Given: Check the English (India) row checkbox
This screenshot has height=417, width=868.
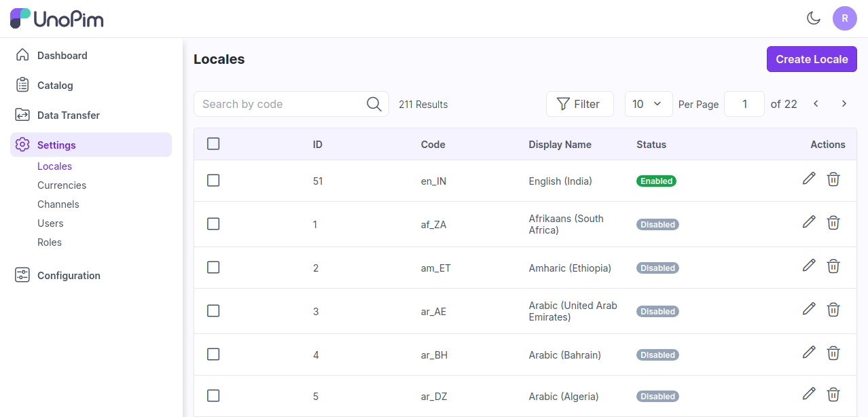Looking at the screenshot, I should coord(213,181).
